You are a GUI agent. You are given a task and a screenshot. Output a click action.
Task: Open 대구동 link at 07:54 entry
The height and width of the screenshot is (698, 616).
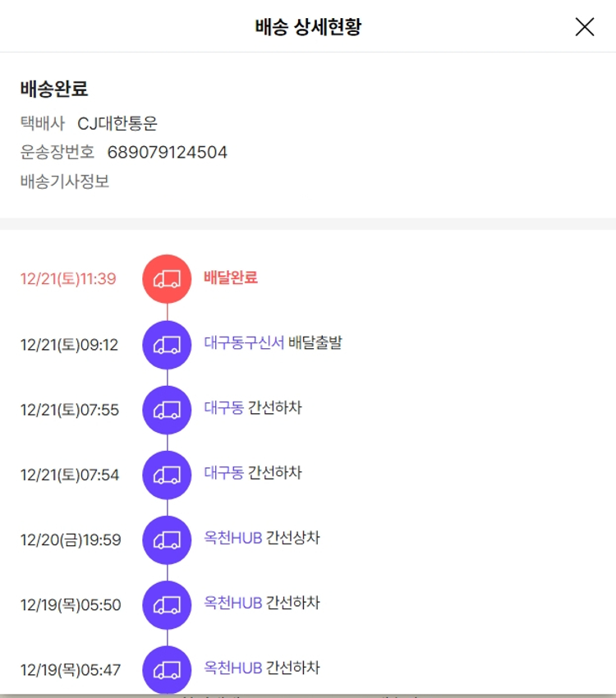click(x=223, y=473)
